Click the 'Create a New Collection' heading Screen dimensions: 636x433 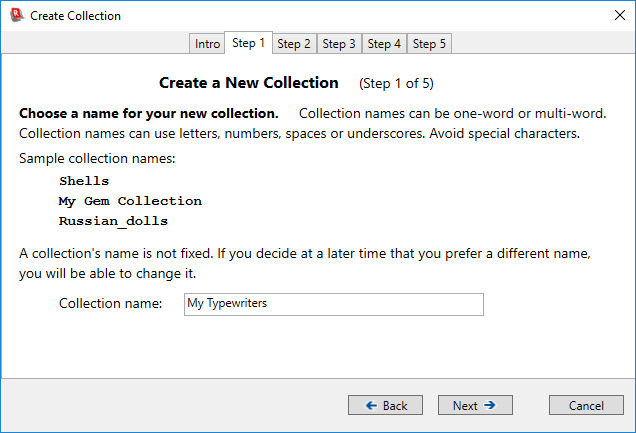click(x=249, y=83)
